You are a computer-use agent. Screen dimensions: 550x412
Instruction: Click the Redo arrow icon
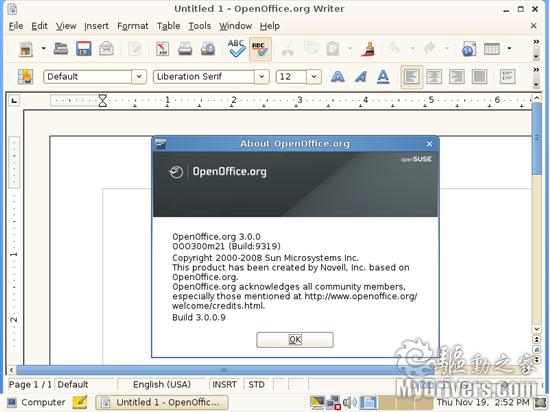[x=429, y=48]
